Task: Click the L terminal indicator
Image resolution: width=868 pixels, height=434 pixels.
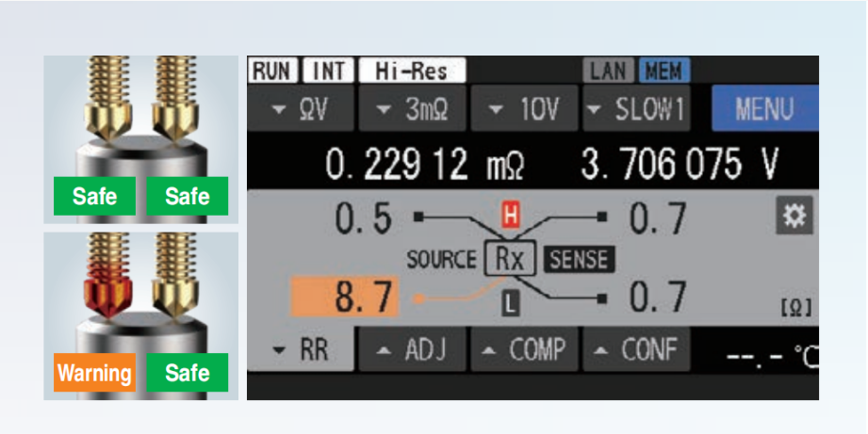Action: [510, 305]
